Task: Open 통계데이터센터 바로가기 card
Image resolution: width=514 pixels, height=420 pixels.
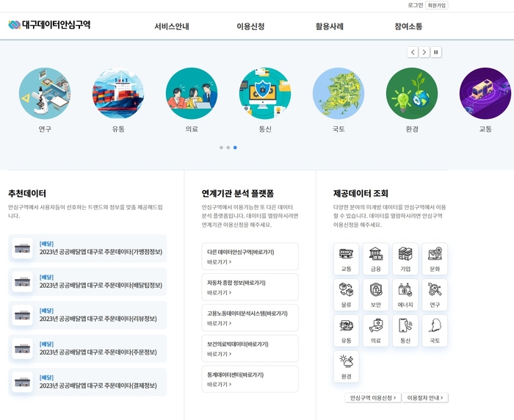Action: tap(250, 380)
